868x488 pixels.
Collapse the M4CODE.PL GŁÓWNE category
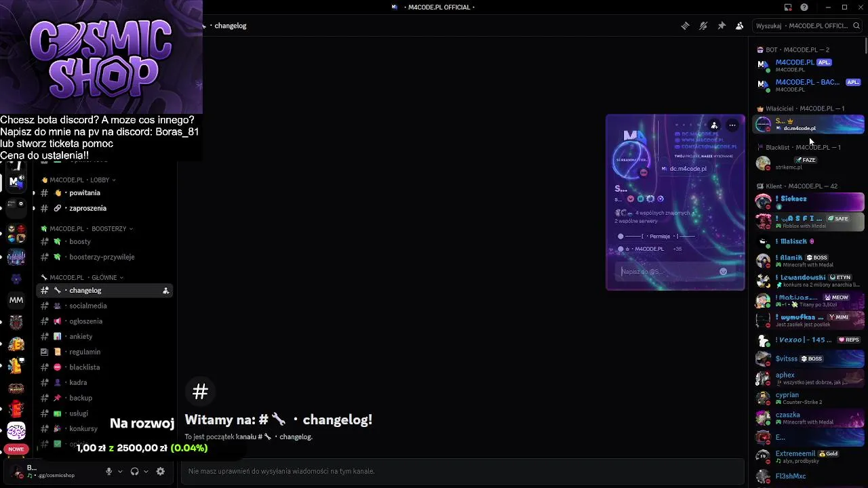(x=82, y=278)
